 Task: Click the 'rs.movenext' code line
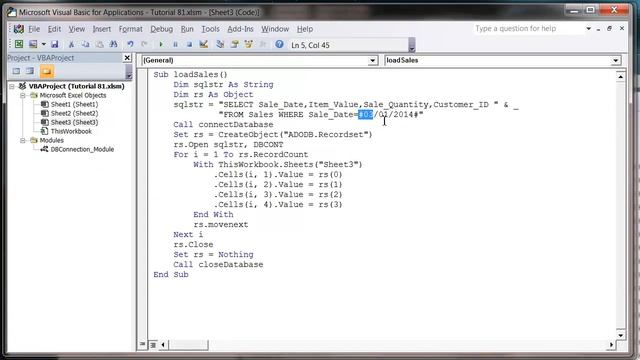coord(221,224)
